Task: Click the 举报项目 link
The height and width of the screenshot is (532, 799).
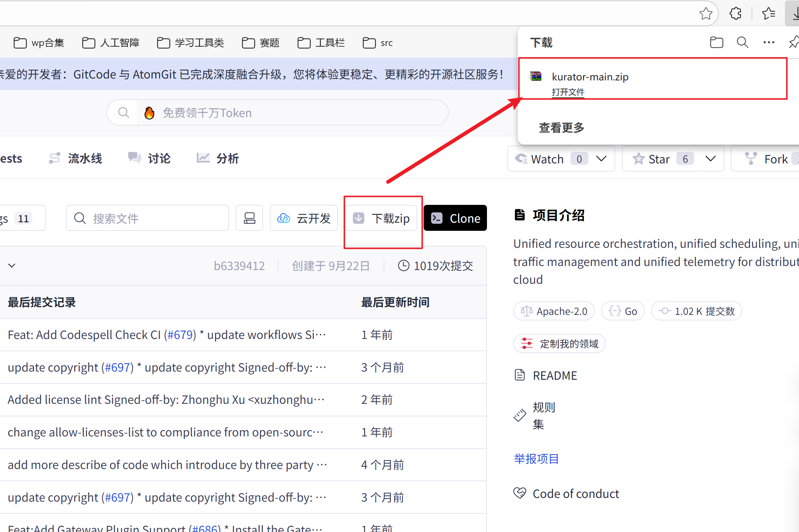Action: pyautogui.click(x=536, y=459)
